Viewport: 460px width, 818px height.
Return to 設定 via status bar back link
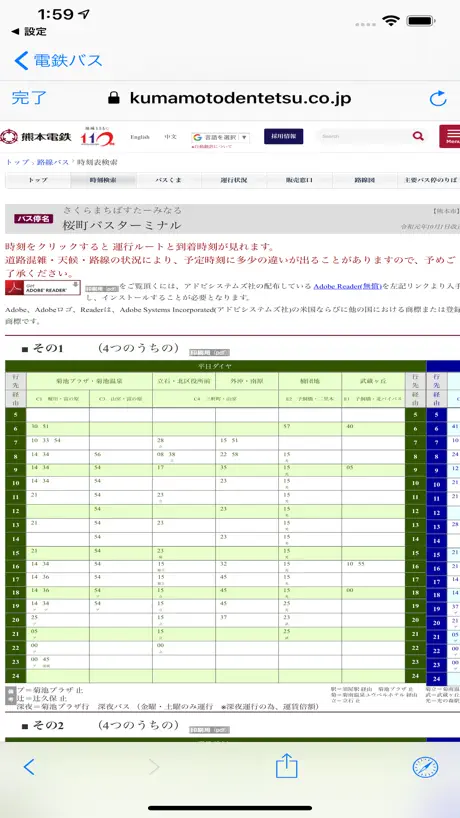pos(29,31)
